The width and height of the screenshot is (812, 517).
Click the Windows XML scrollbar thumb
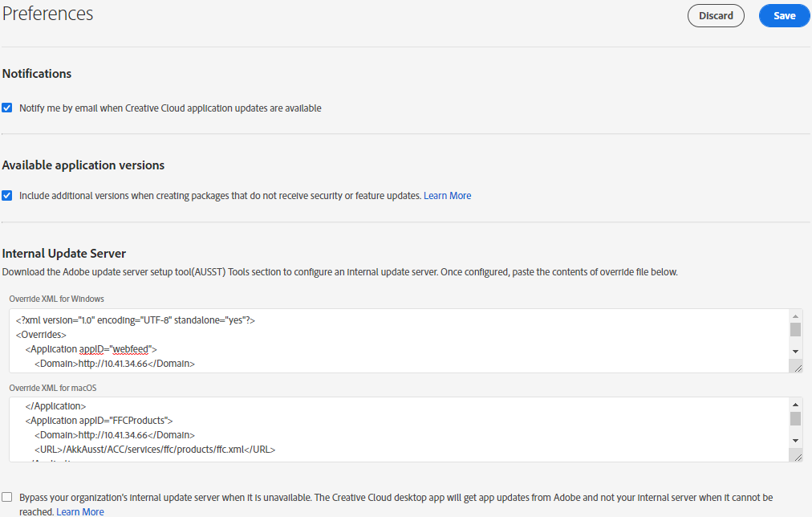click(795, 329)
